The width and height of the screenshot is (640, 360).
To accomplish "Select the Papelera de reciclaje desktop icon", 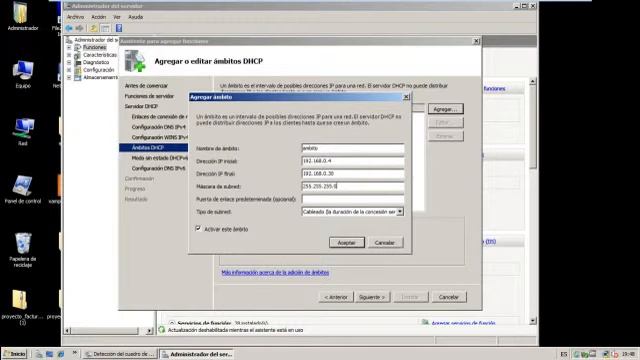I will click(x=23, y=250).
